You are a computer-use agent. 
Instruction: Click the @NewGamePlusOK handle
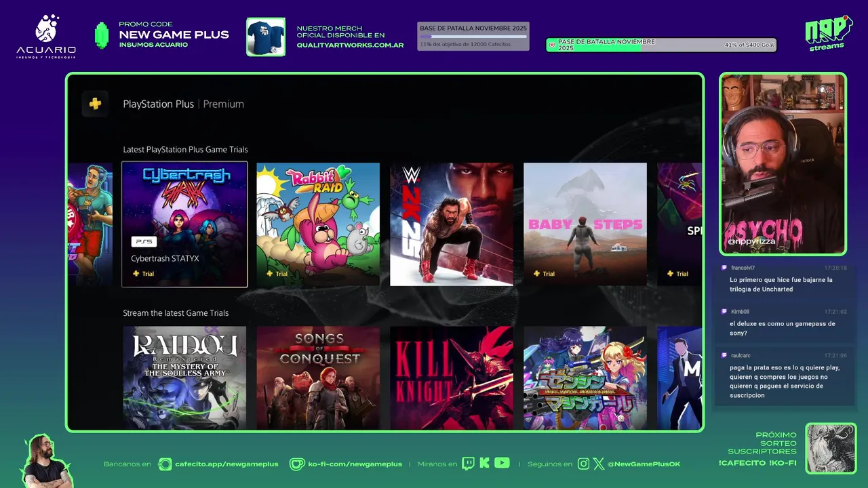644,464
